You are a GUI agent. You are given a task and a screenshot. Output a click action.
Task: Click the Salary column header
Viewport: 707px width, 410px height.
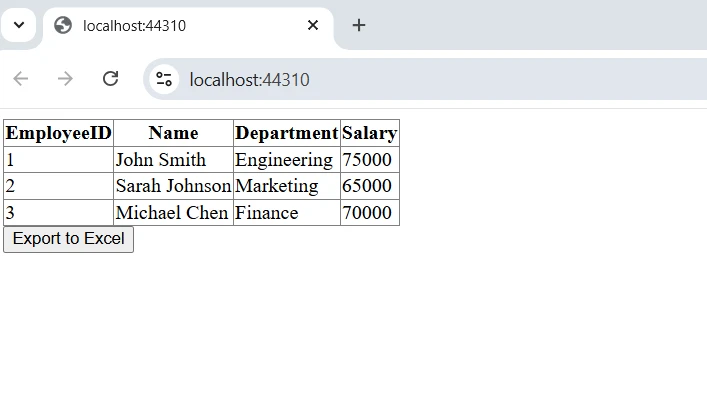(x=369, y=133)
